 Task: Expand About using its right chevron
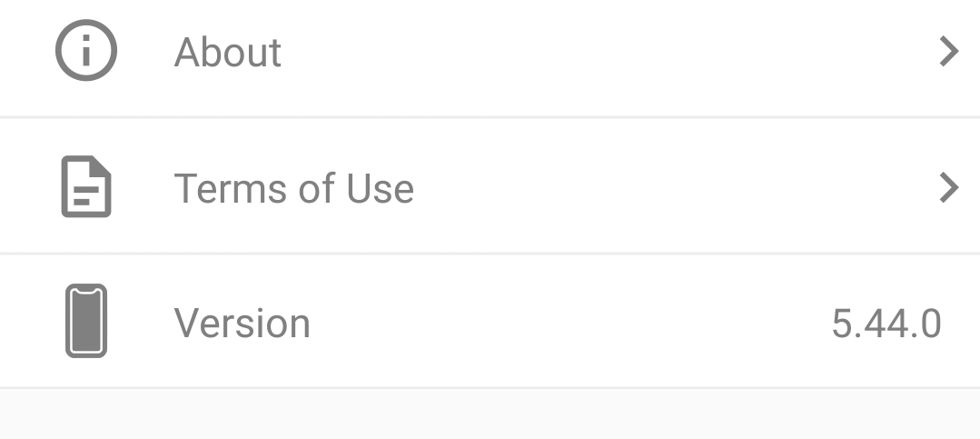click(x=948, y=52)
